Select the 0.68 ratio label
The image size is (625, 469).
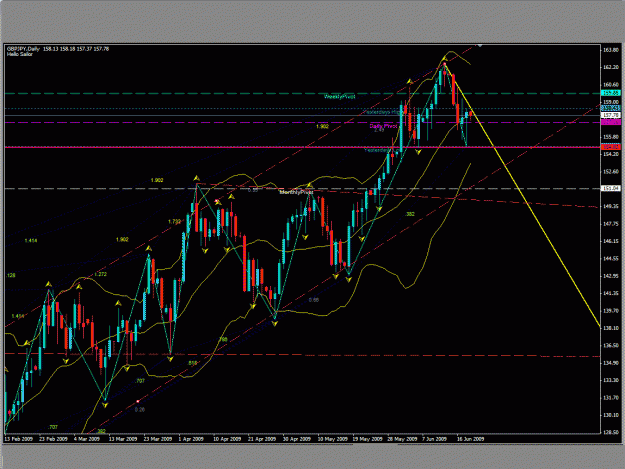tap(314, 300)
